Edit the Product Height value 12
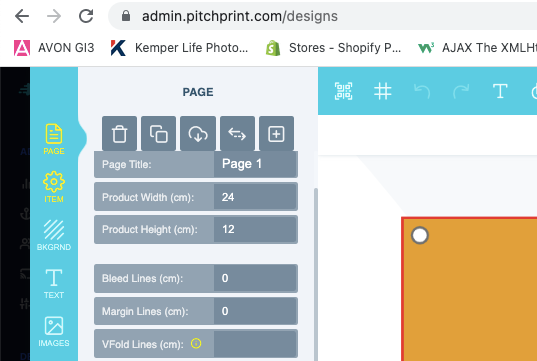Screen dimensions: 537x361 click(255, 229)
